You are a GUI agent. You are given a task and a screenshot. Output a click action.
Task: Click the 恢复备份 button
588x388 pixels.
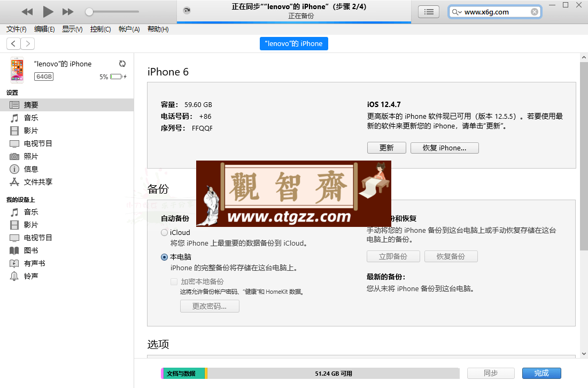coord(451,256)
